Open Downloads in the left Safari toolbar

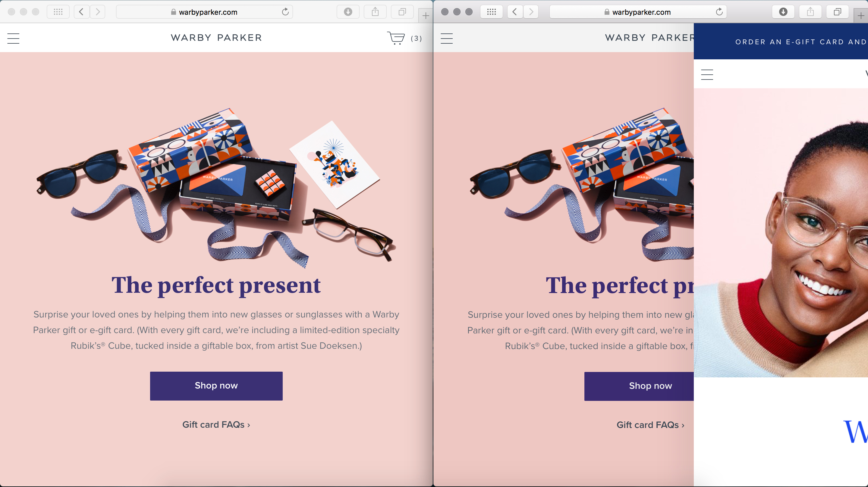348,12
